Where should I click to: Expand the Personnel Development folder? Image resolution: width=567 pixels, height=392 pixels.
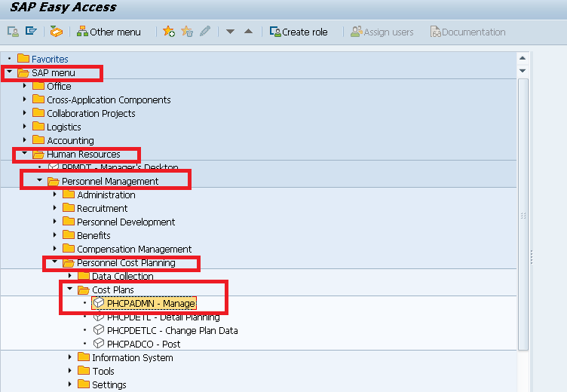click(x=54, y=222)
